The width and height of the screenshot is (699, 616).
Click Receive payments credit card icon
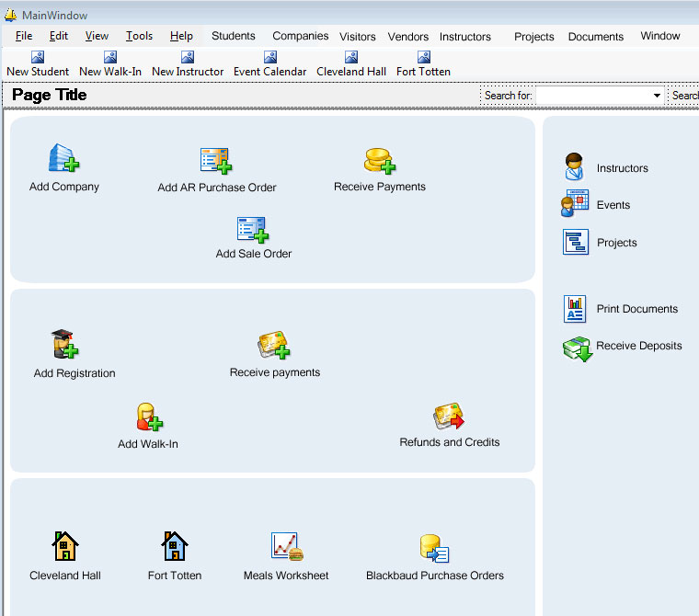point(274,345)
